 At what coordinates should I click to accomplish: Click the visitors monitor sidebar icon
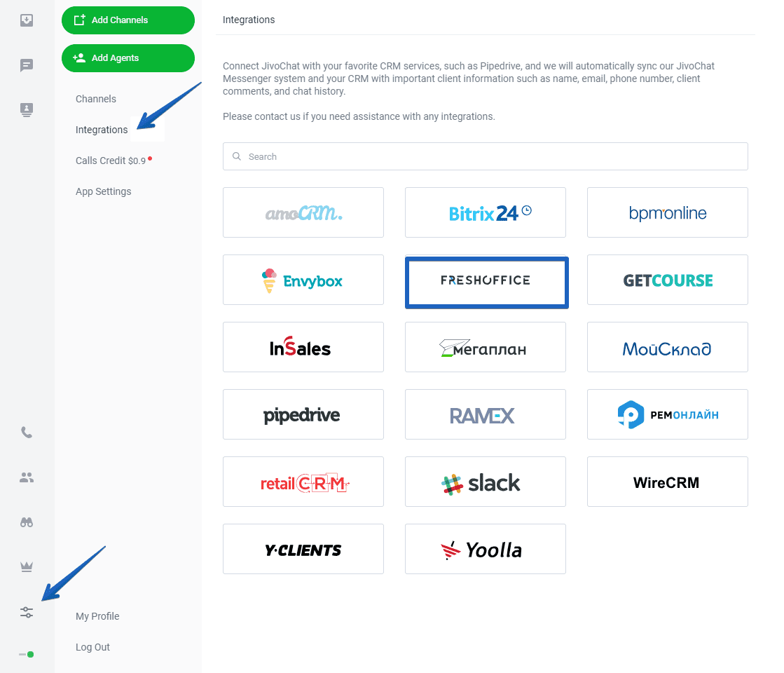(x=27, y=109)
